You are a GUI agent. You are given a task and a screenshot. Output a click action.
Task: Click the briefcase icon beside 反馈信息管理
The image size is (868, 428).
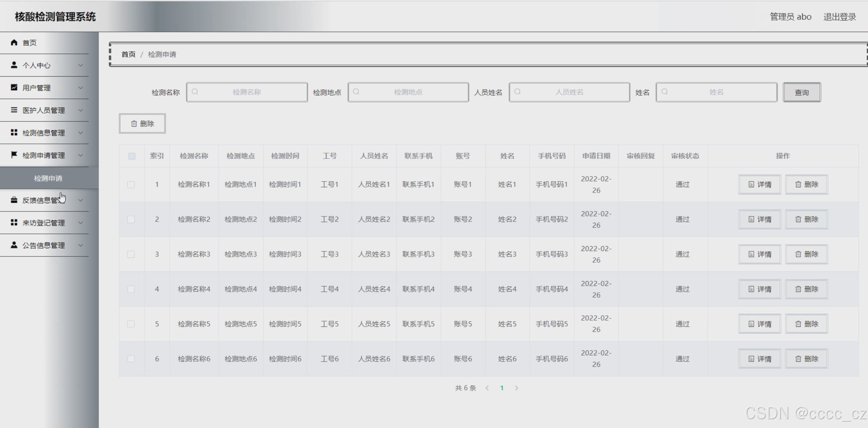(14, 200)
